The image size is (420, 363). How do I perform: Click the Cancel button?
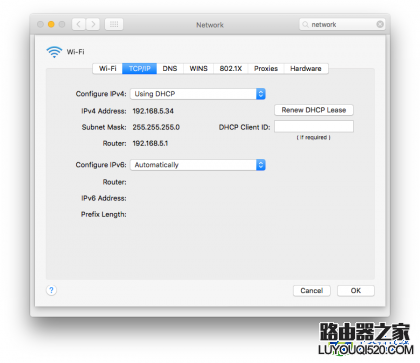(312, 291)
